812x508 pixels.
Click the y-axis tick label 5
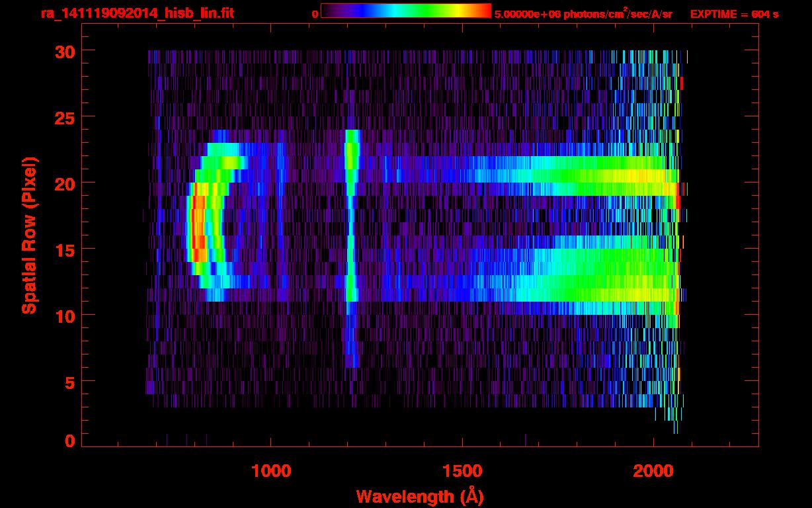69,382
